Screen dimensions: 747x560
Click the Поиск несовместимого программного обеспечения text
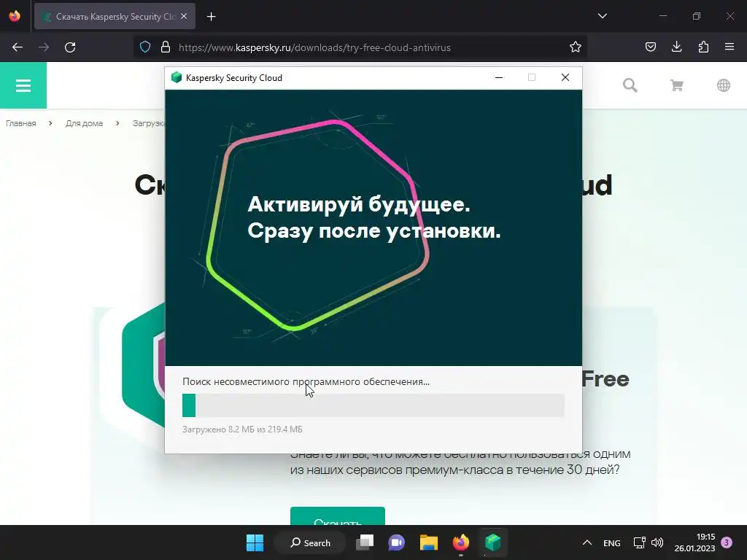(x=306, y=381)
